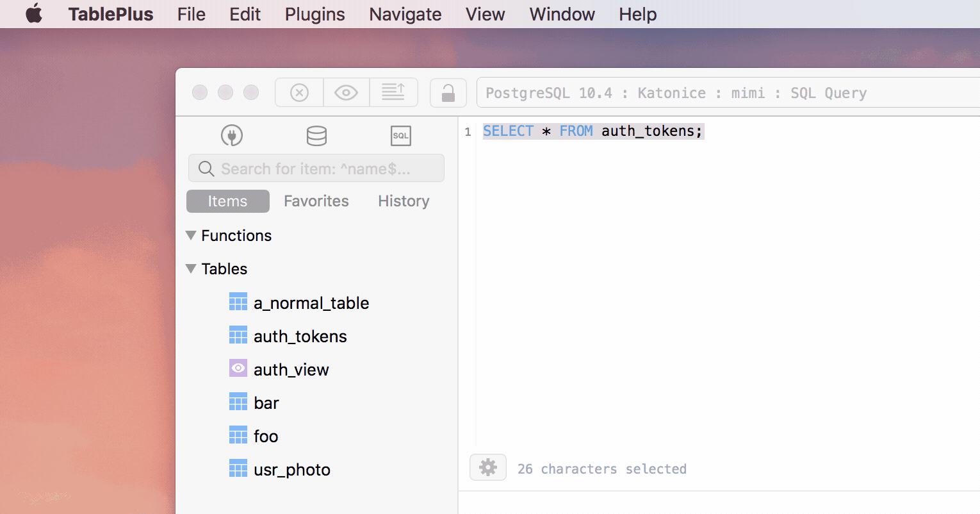Switch to the History tab
The height and width of the screenshot is (514, 980).
point(404,201)
